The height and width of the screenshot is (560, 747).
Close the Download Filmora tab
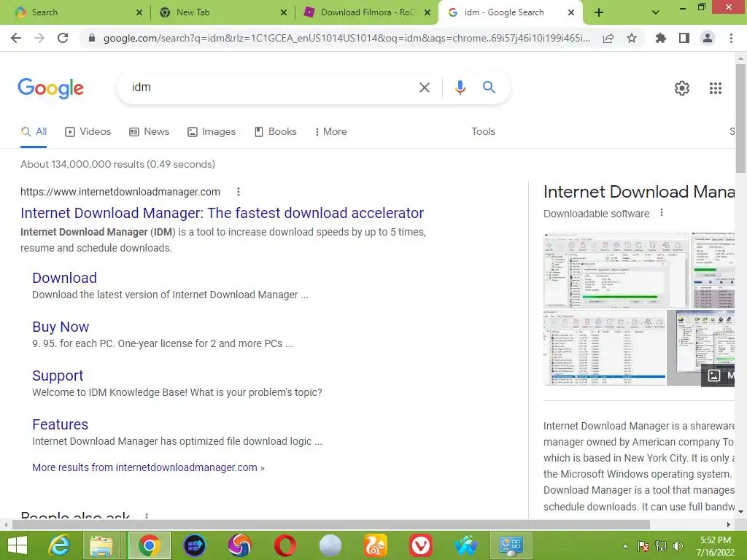(427, 12)
